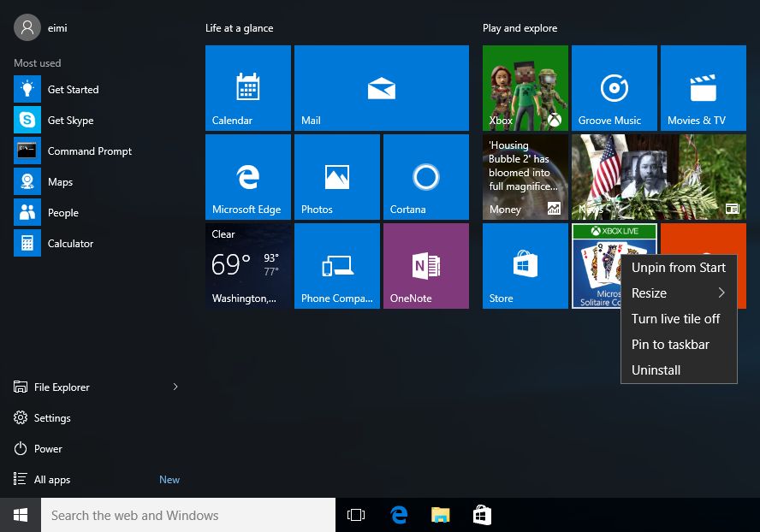
Task: Open File Explorer from the taskbar
Action: tap(440, 515)
